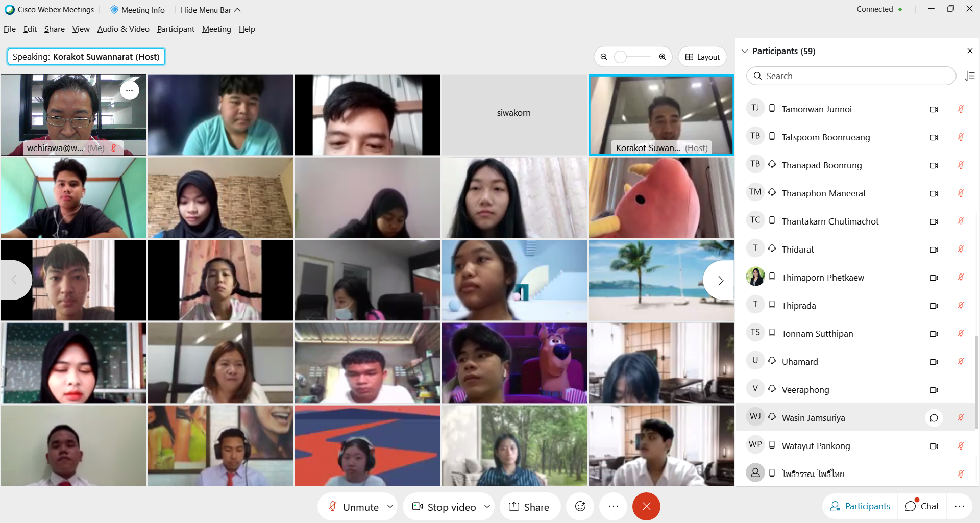Close the Participants panel
This screenshot has height=523, width=980.
coord(970,51)
